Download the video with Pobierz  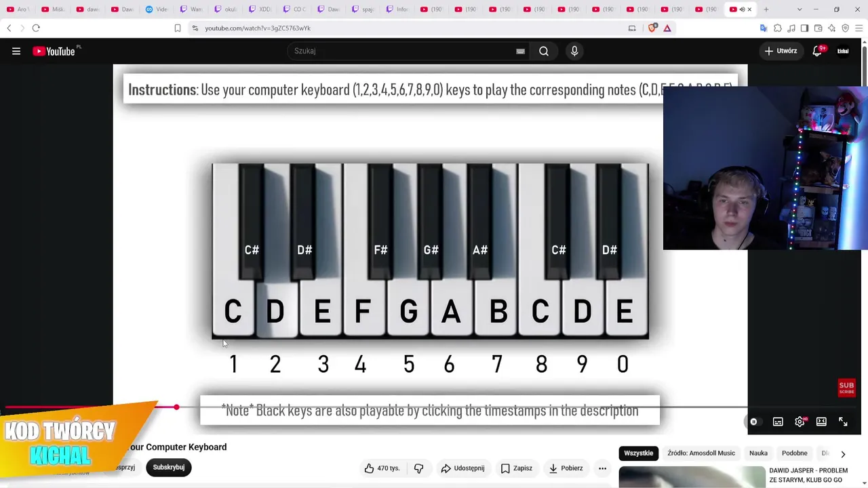[x=566, y=468]
